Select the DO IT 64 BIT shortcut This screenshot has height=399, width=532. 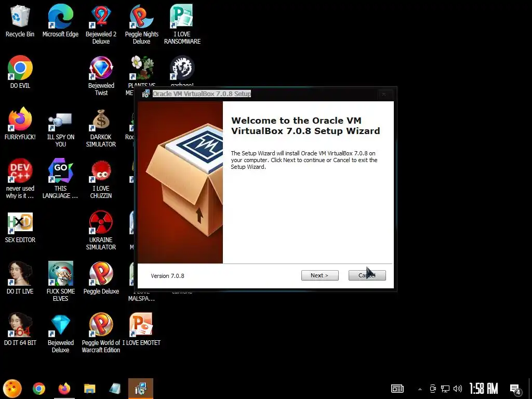(20, 329)
